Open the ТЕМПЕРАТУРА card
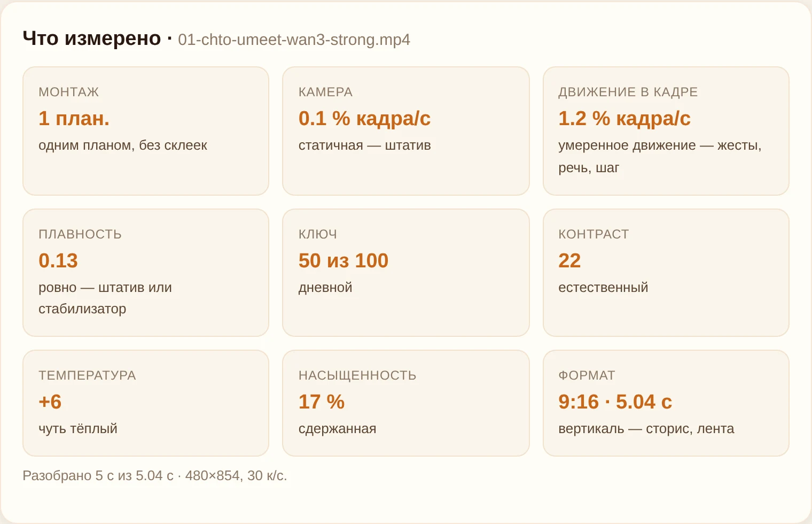The image size is (812, 524). click(x=146, y=403)
